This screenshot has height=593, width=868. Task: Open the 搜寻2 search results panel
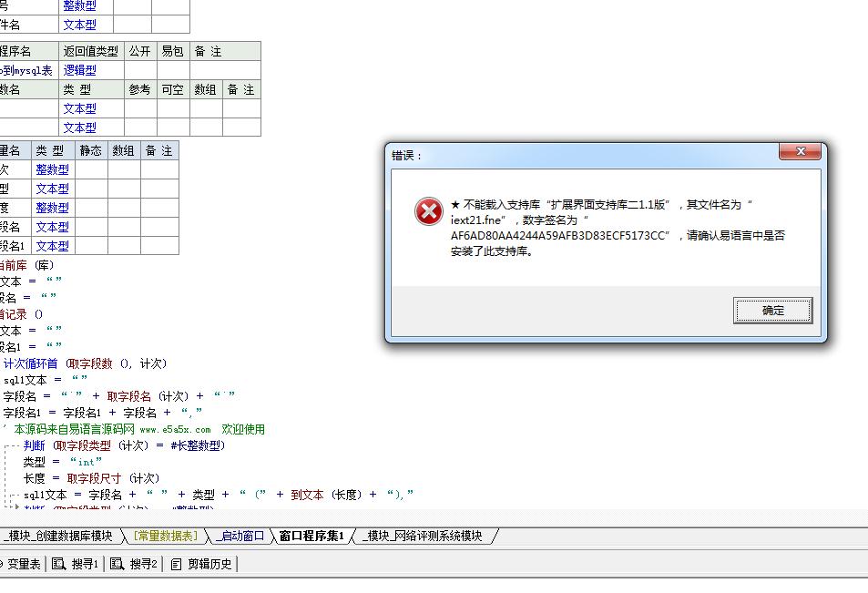pos(135,564)
